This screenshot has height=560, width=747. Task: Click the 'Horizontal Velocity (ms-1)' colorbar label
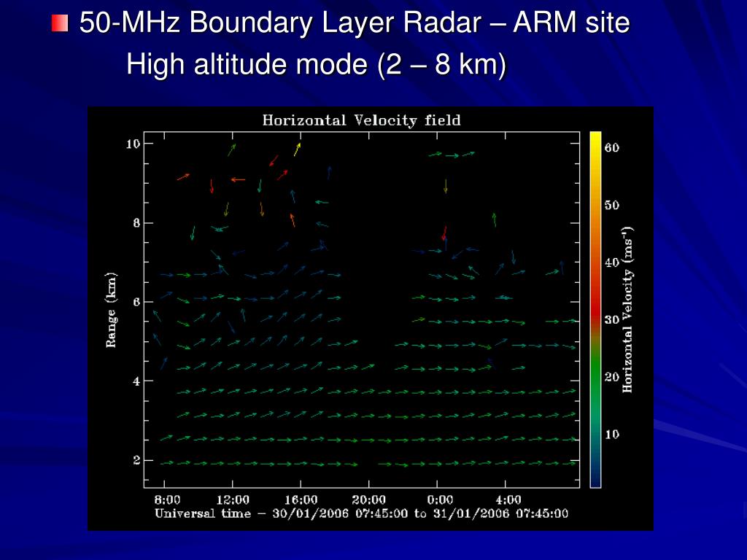point(627,309)
